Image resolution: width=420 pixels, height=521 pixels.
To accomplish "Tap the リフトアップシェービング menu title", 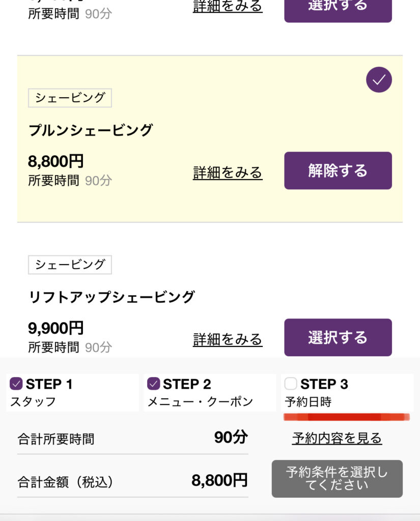I will [111, 297].
